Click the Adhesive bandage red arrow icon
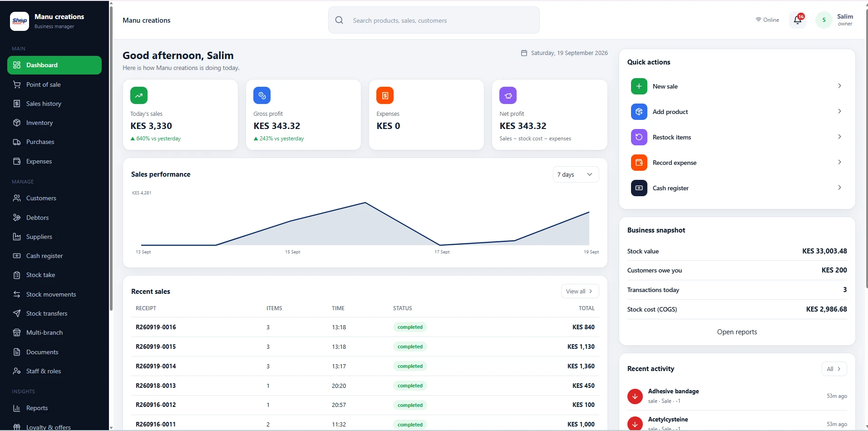The width and height of the screenshot is (868, 431). click(x=635, y=396)
